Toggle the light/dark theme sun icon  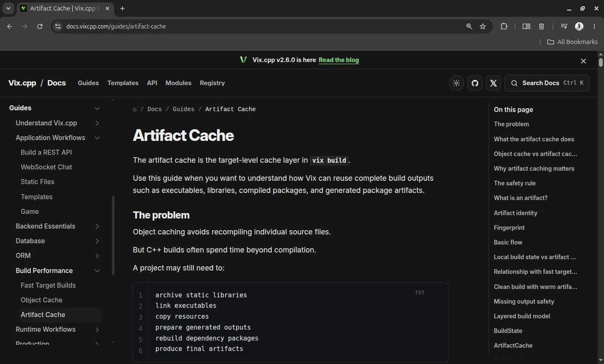(457, 83)
